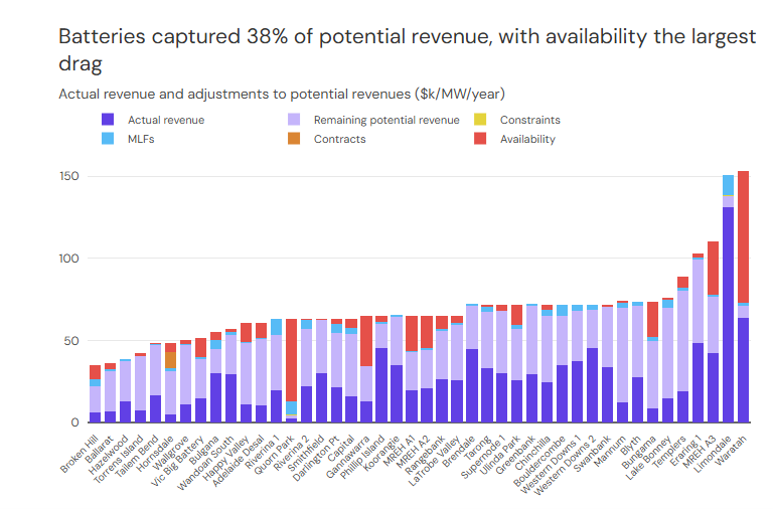Select the 'Remaining potential revenue' legend label
This screenshot has width=773, height=509.
pos(386,120)
